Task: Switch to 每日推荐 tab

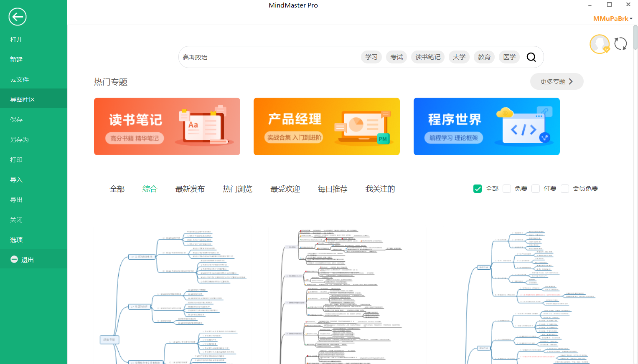Action: (x=333, y=189)
